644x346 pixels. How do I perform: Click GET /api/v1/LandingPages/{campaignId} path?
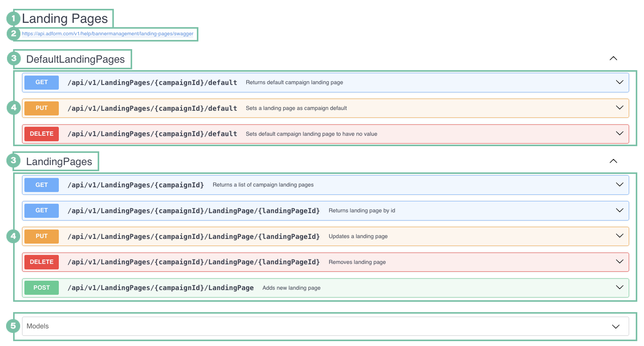tap(136, 185)
